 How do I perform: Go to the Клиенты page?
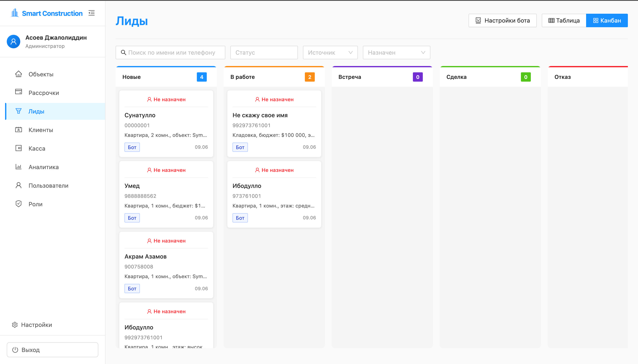pyautogui.click(x=55, y=130)
